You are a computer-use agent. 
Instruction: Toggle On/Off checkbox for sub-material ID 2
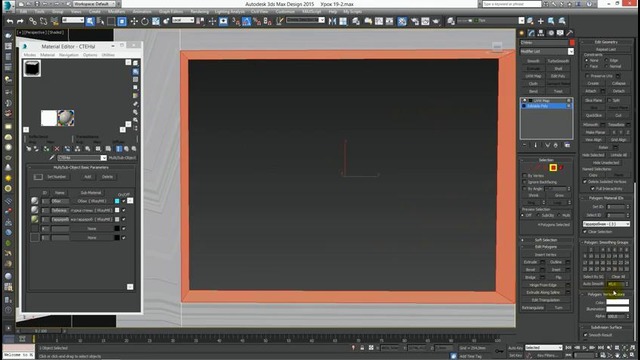pyautogui.click(x=124, y=210)
